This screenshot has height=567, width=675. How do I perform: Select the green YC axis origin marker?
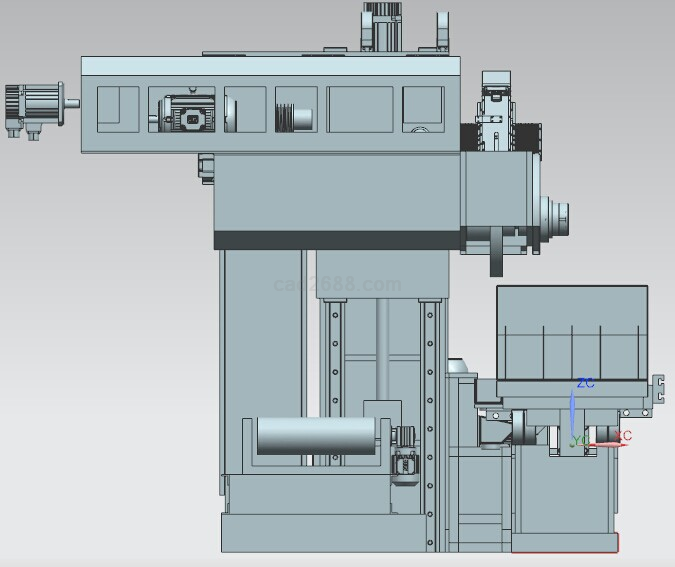click(x=574, y=441)
